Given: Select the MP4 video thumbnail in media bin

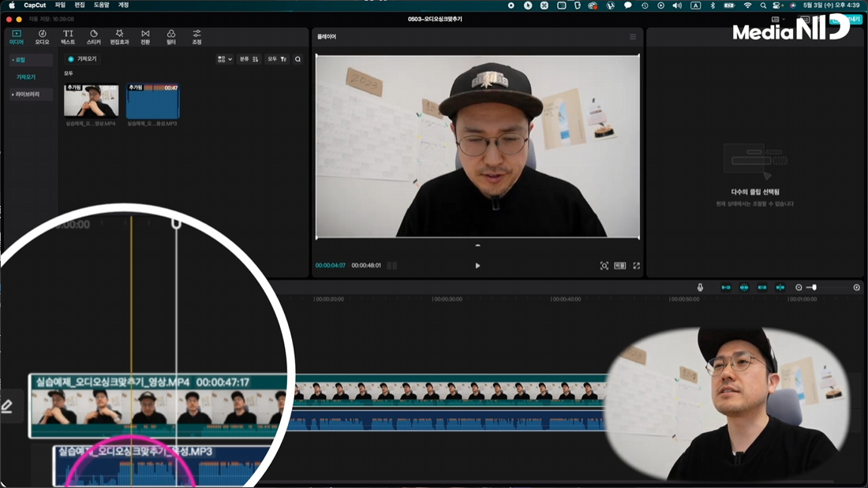Looking at the screenshot, I should 92,100.
